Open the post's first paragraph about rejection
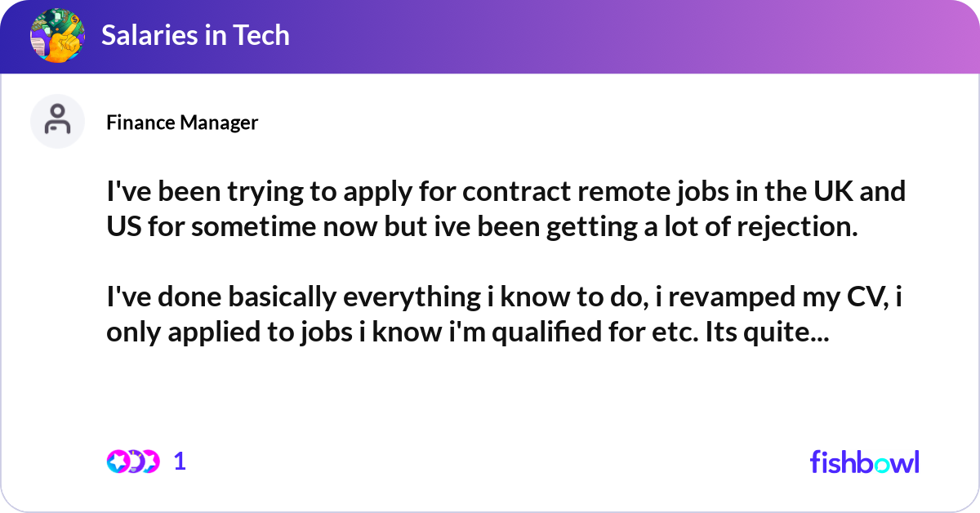Screen dimensions: 980x513 point(506,209)
